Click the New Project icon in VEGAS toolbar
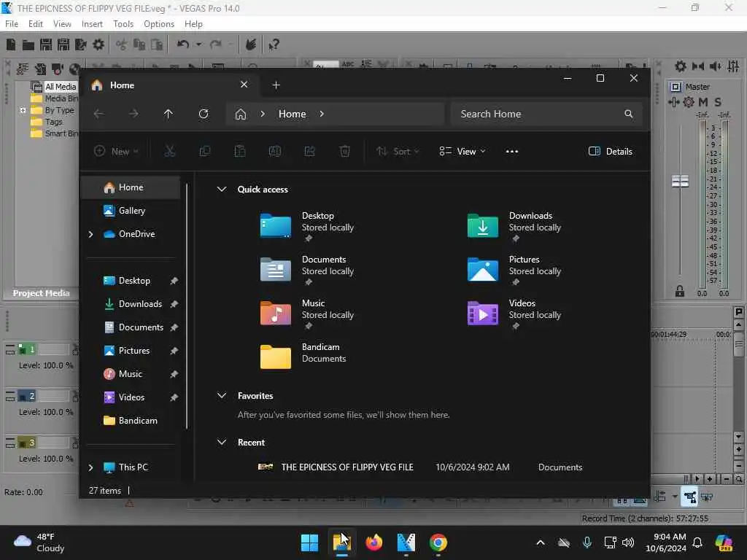 [x=10, y=44]
